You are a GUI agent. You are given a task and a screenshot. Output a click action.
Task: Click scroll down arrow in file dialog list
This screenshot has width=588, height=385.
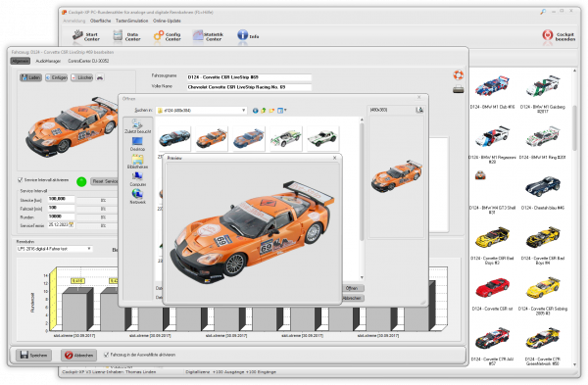click(x=362, y=277)
